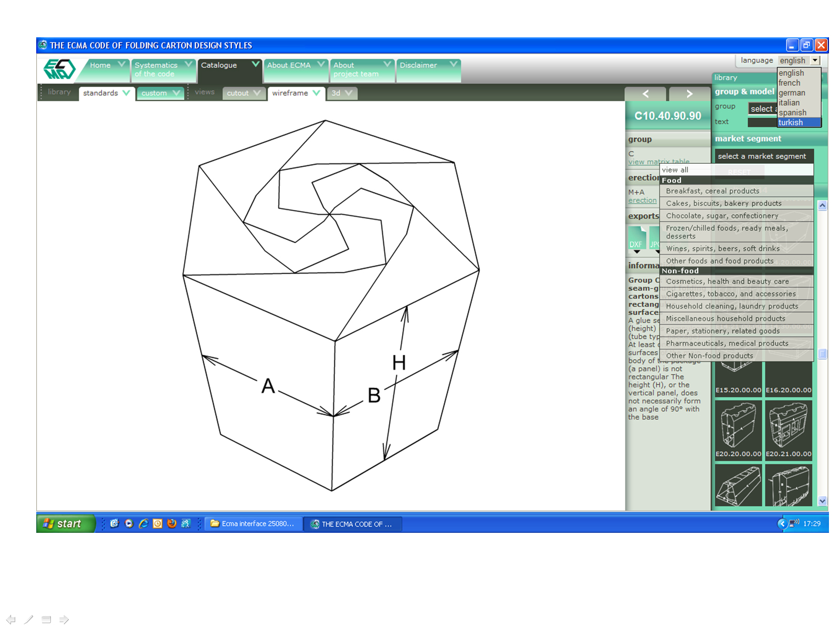The height and width of the screenshot is (630, 840).
Task: Click the ECMA logo icon
Action: (59, 69)
